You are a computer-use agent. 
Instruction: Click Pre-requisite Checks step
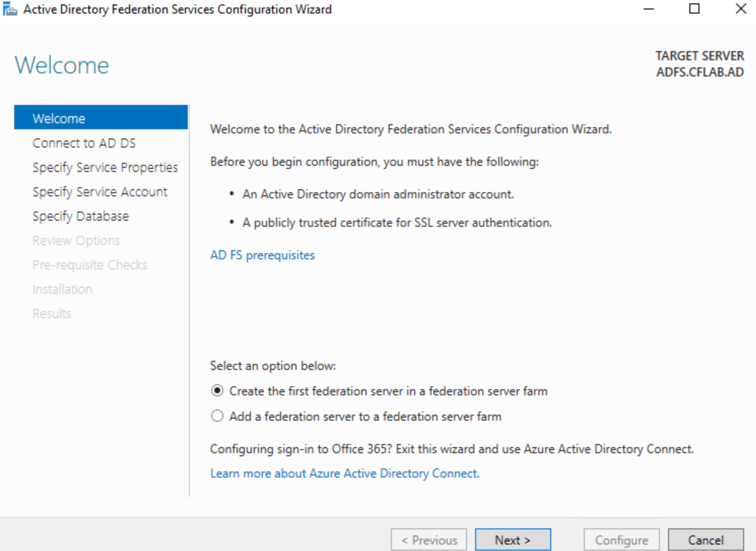click(90, 265)
